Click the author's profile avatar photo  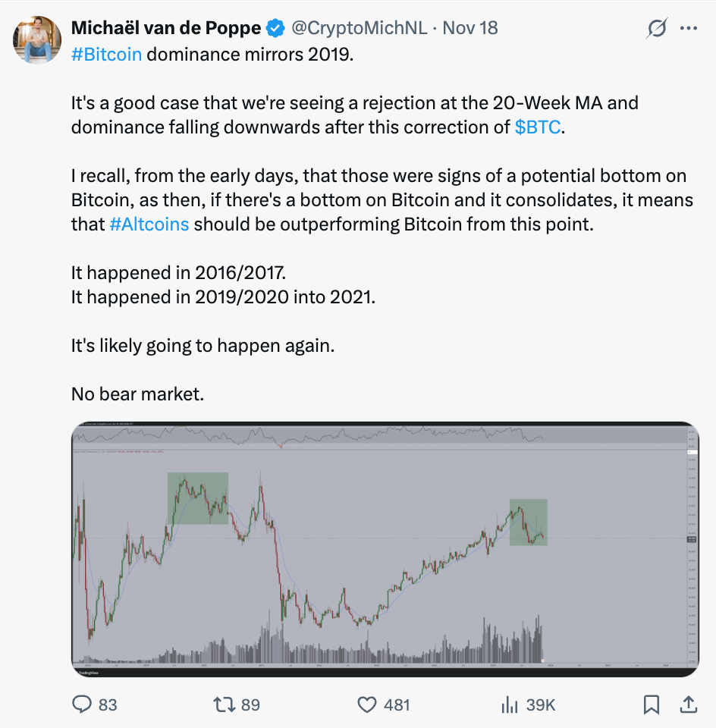click(36, 37)
